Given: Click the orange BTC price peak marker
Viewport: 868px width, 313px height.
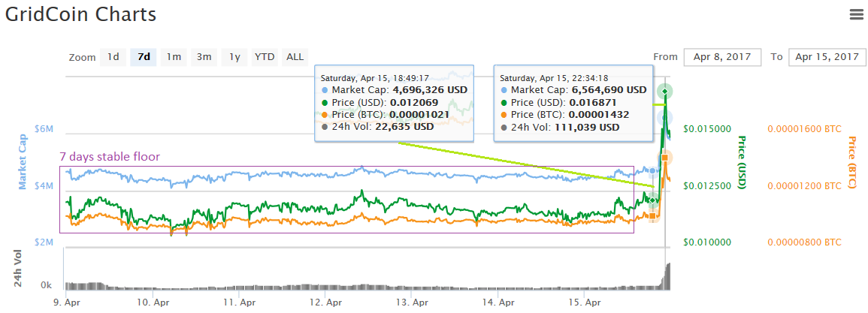Looking at the screenshot, I should [665, 158].
